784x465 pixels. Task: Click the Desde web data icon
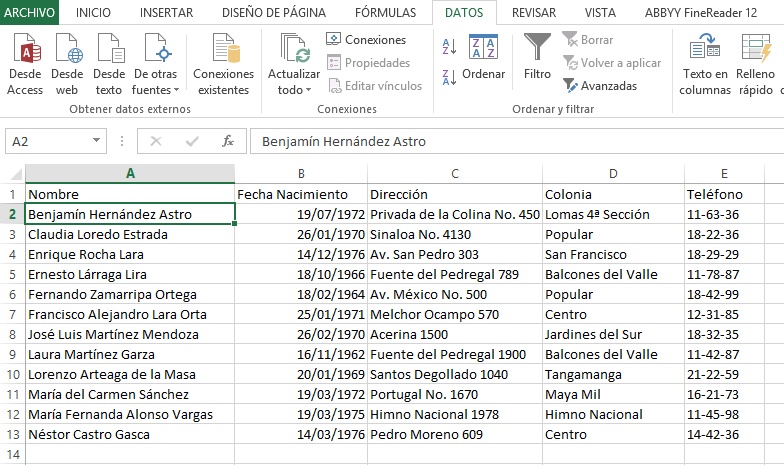coord(67,52)
